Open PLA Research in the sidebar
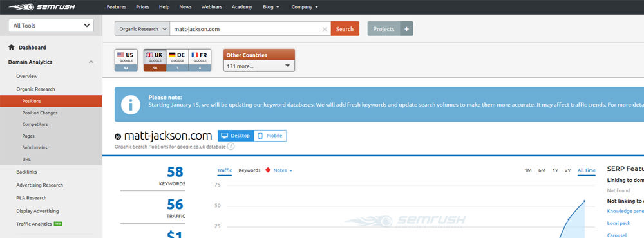 [31, 198]
